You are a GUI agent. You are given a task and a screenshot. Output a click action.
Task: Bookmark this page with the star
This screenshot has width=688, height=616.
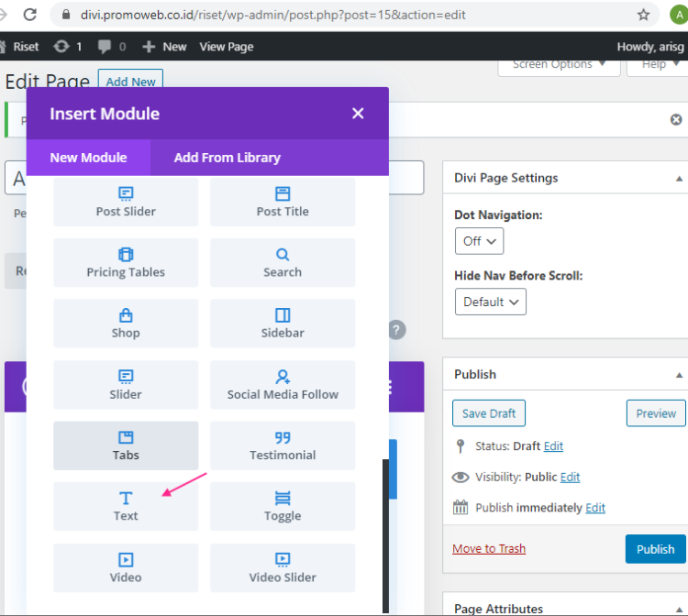pos(643,15)
